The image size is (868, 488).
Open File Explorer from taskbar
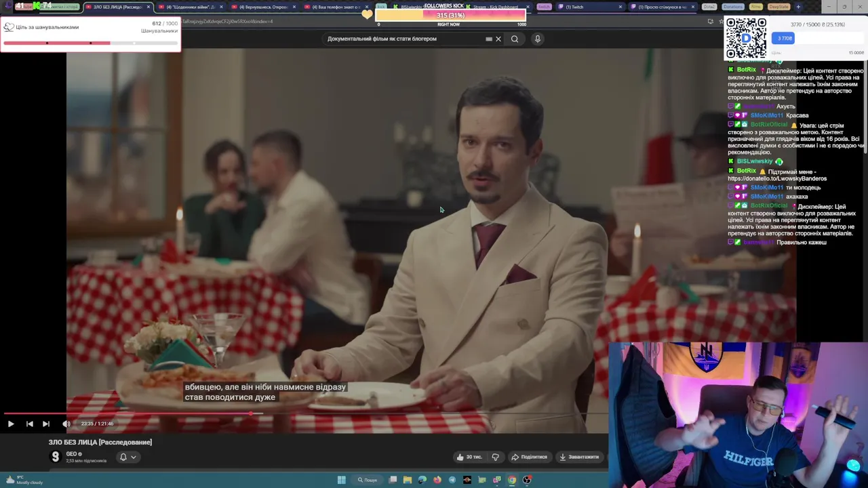pyautogui.click(x=408, y=480)
